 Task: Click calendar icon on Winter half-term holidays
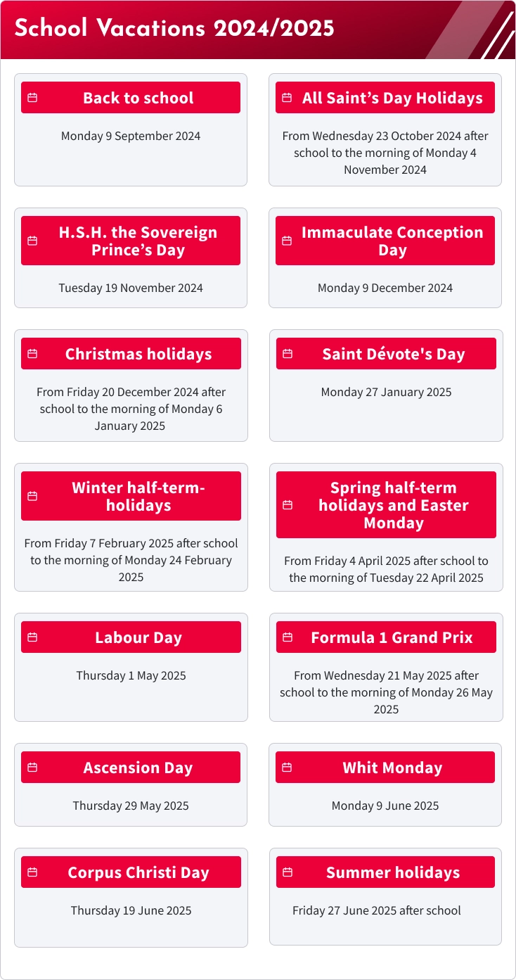(32, 496)
